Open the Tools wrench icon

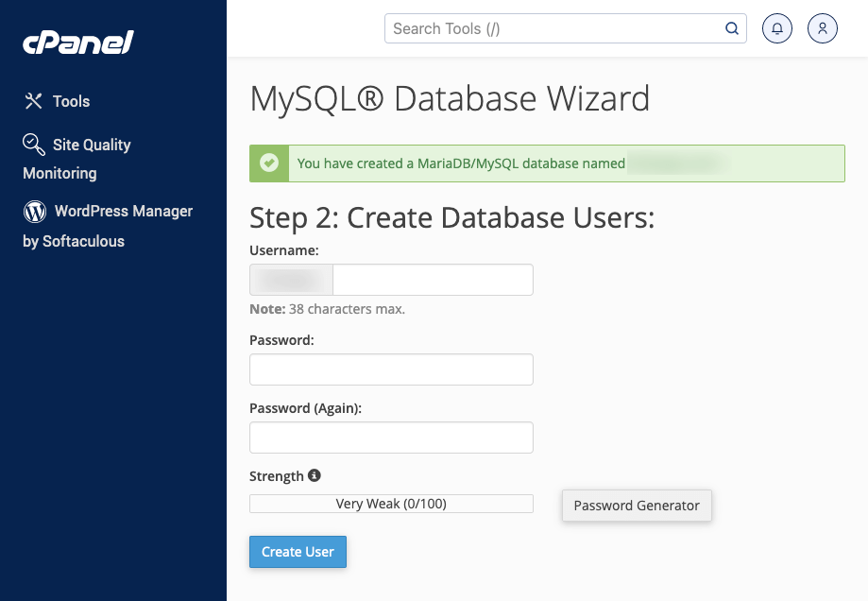coord(33,101)
